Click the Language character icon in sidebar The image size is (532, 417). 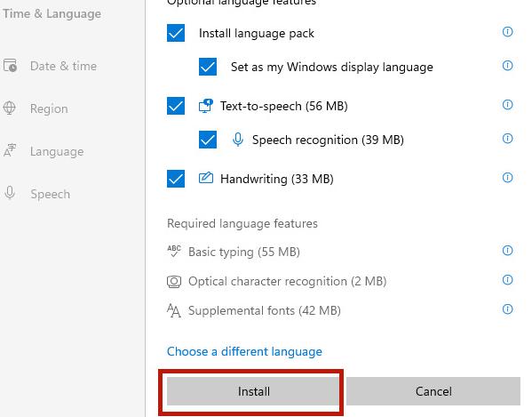tap(10, 150)
